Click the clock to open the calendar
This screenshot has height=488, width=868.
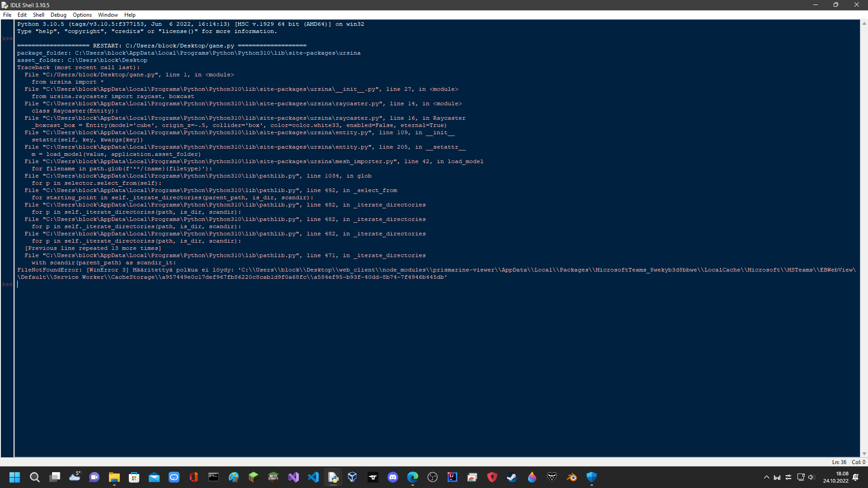click(841, 477)
